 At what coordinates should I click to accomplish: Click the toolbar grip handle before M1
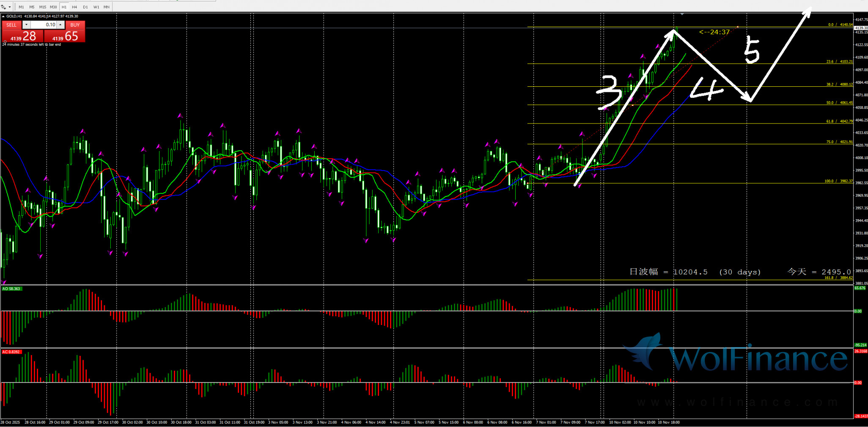point(15,7)
